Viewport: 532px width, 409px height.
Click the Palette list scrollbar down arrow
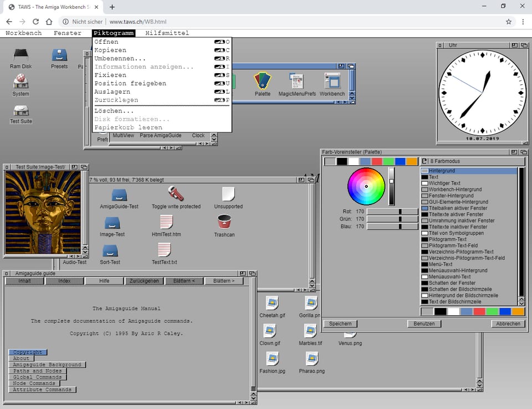pyautogui.click(x=522, y=303)
